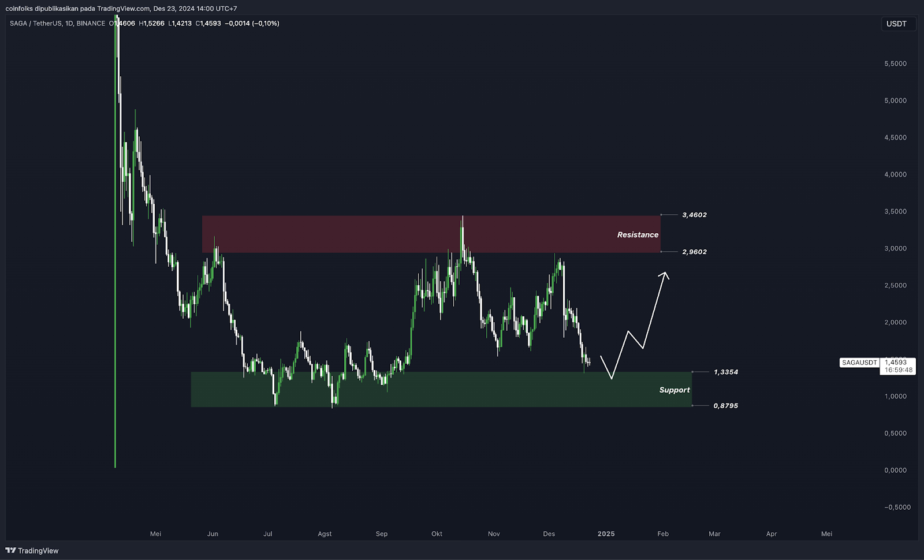Image resolution: width=924 pixels, height=560 pixels.
Task: Click Sep on the time axis
Action: pos(382,534)
